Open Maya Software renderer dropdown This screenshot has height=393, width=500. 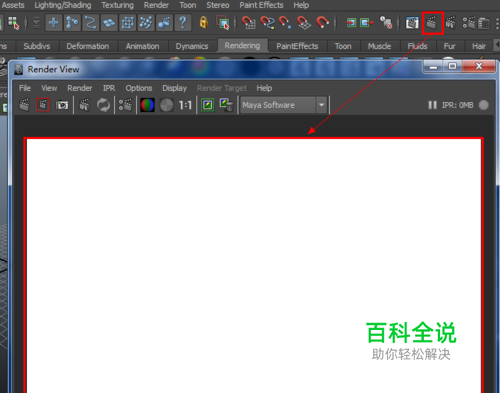pos(283,105)
